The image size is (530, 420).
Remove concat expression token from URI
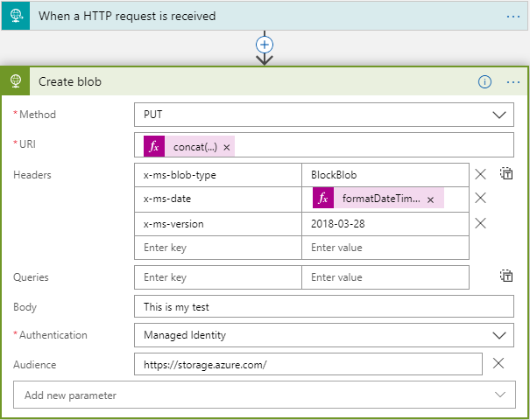(227, 147)
